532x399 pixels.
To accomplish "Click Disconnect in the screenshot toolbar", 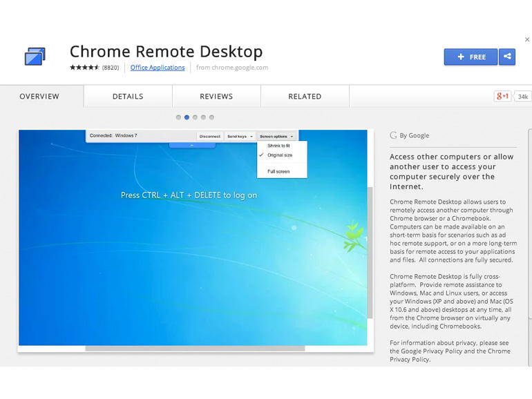I will tap(209, 136).
